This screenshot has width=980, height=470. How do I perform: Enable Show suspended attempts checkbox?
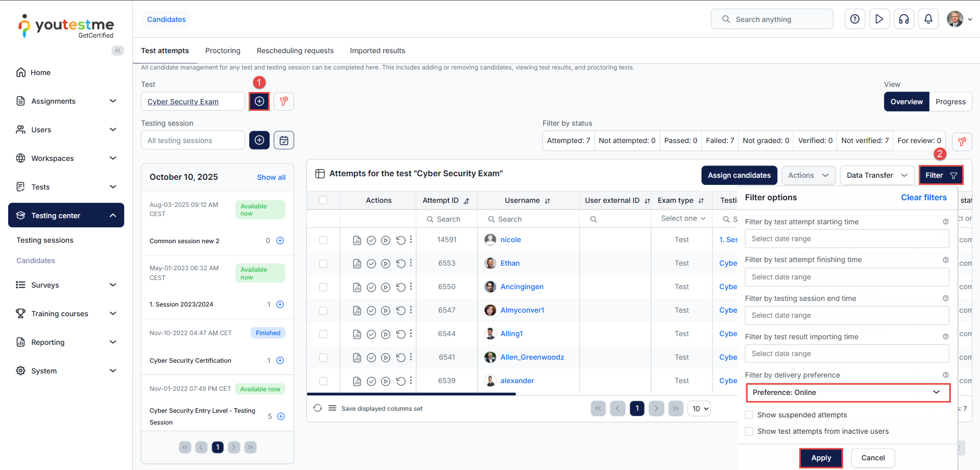749,415
